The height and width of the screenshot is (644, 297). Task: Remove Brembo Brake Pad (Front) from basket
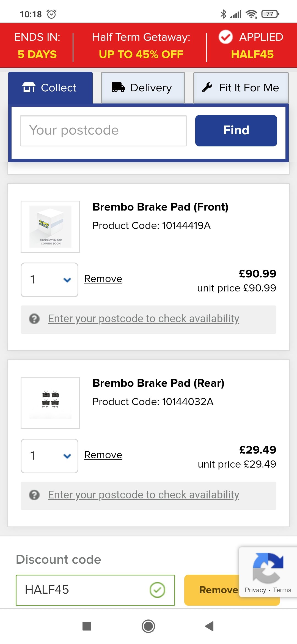pos(103,279)
